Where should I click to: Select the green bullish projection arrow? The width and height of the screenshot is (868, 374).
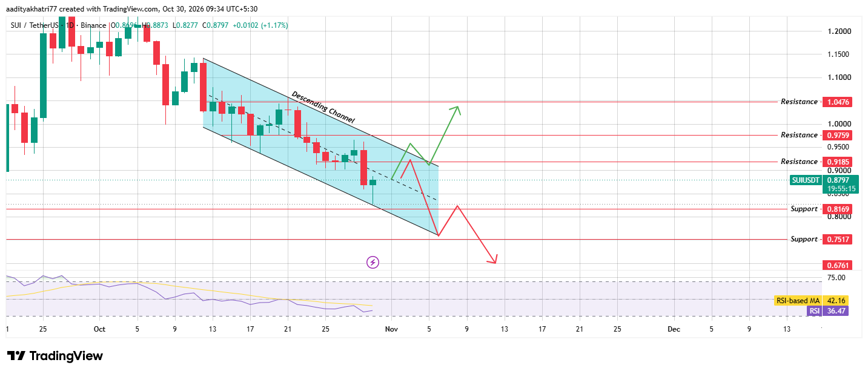click(x=445, y=134)
